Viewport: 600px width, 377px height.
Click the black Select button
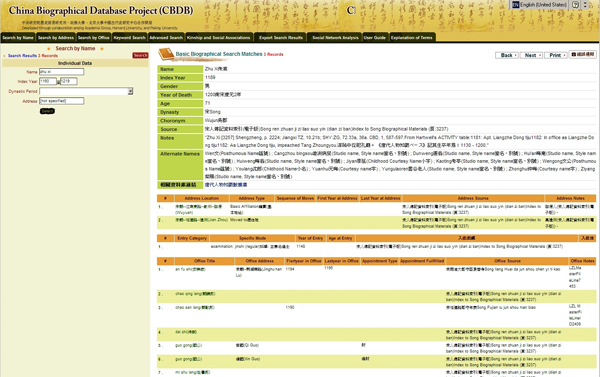pyautogui.click(x=47, y=111)
